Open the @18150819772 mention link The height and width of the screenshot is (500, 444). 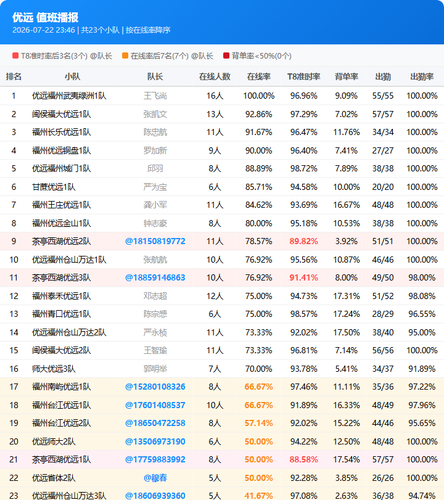tap(155, 241)
